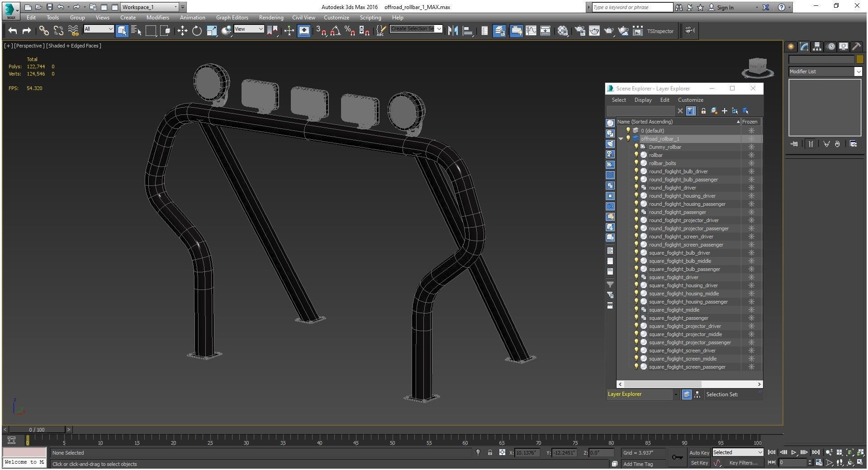Click Sign In link
This screenshot has height=470, width=868.
tap(725, 7)
